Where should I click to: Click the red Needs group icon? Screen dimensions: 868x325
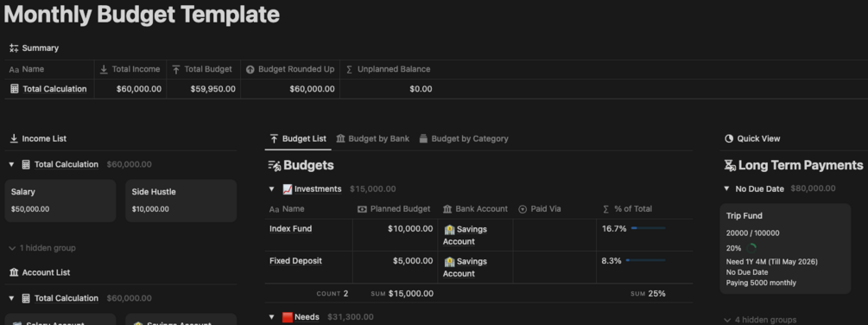pos(288,317)
